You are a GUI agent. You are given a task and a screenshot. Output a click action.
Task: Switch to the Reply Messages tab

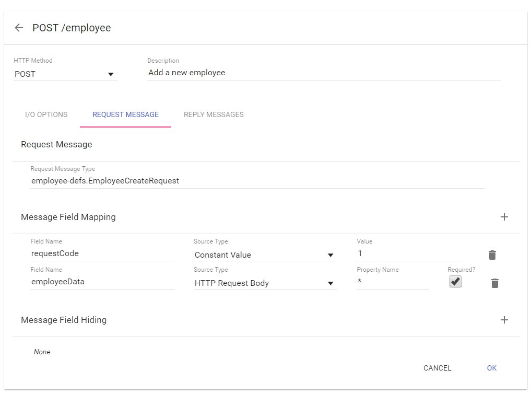coord(214,114)
